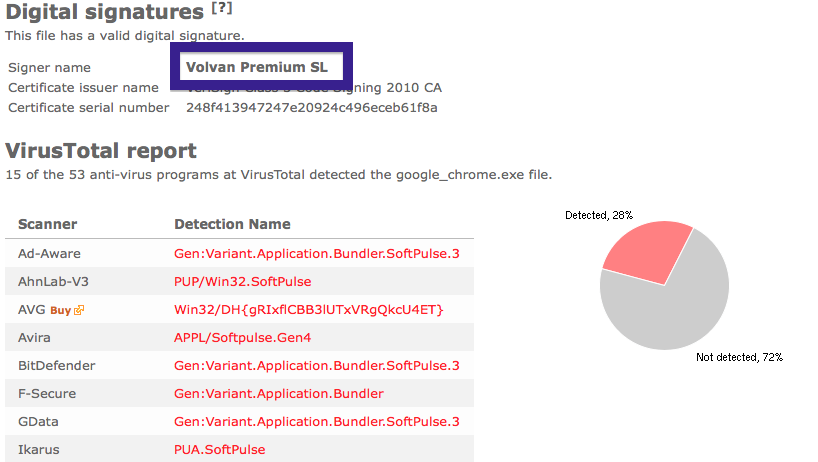Viewport: 818px width, 462px height.
Task: Select the GData detection name
Action: [317, 422]
